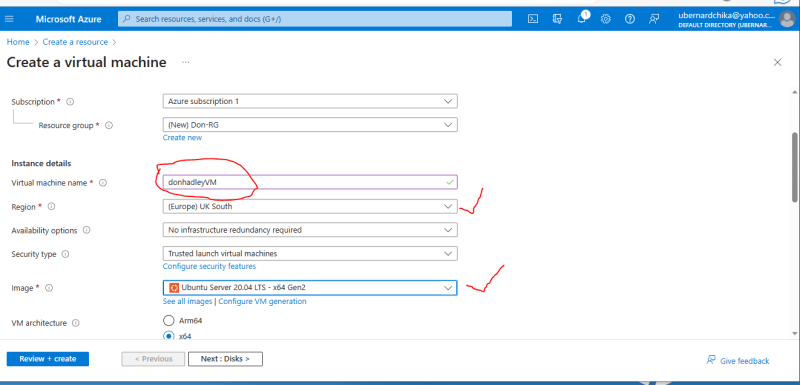Viewport: 800px width, 385px height.
Task: Open Configure security features link
Action: (x=209, y=266)
